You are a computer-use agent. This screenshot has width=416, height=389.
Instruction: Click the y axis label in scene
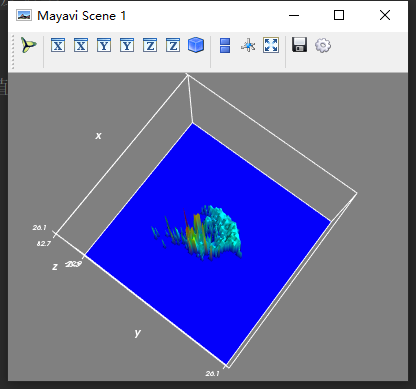click(138, 333)
